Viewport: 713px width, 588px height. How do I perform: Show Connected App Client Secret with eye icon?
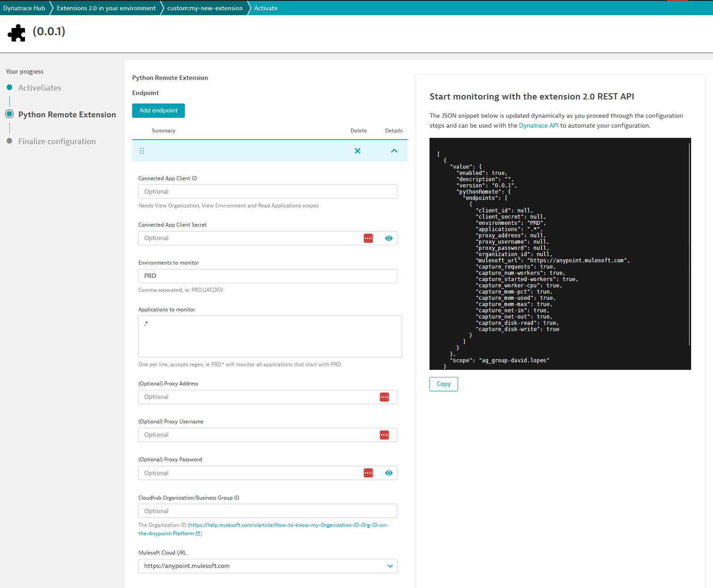(x=389, y=238)
